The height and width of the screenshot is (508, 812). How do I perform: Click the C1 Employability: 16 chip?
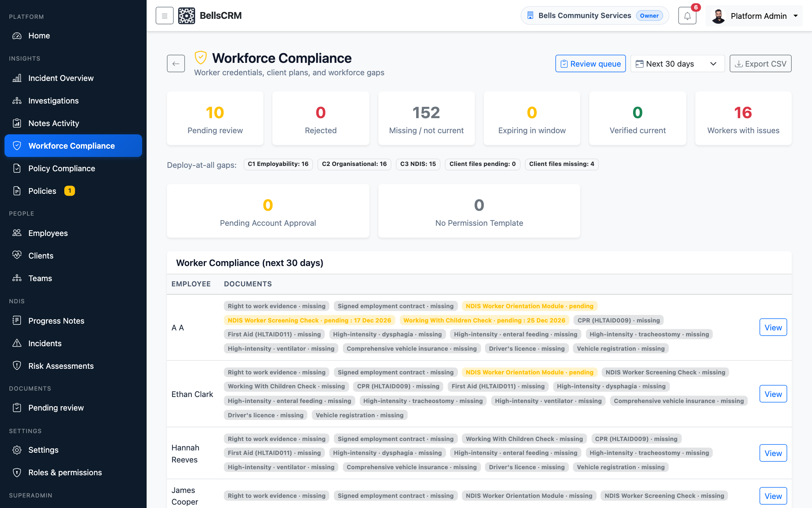coord(278,164)
